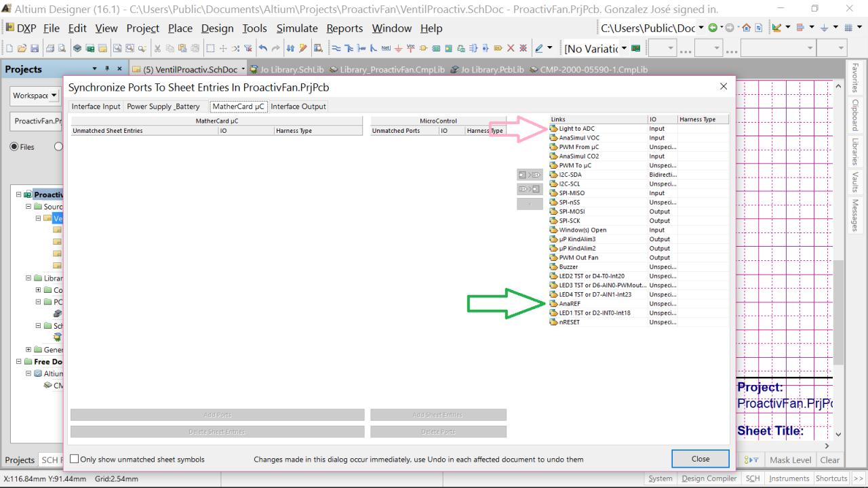Viewport: 868px width, 488px height.
Task: Switch to the Interface Input tab
Action: [x=96, y=106]
